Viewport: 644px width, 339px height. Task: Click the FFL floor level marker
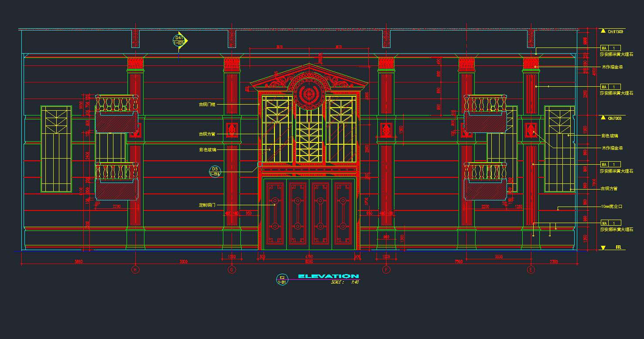603,247
